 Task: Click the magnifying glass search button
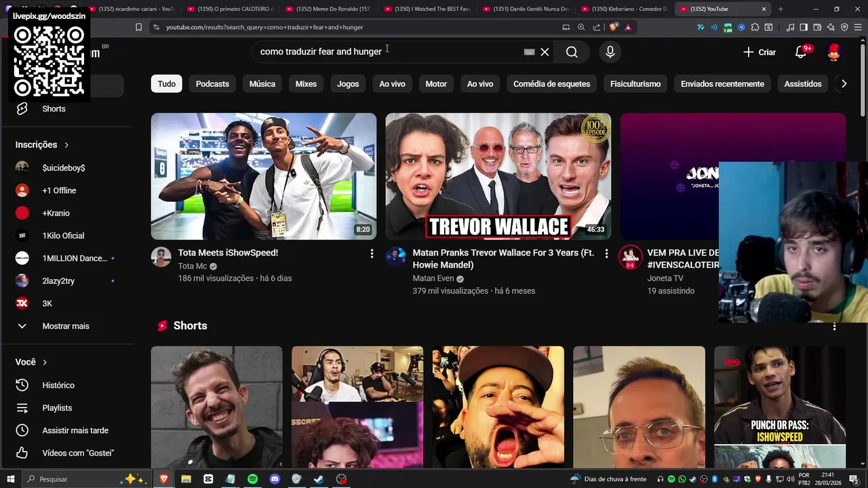pos(572,52)
